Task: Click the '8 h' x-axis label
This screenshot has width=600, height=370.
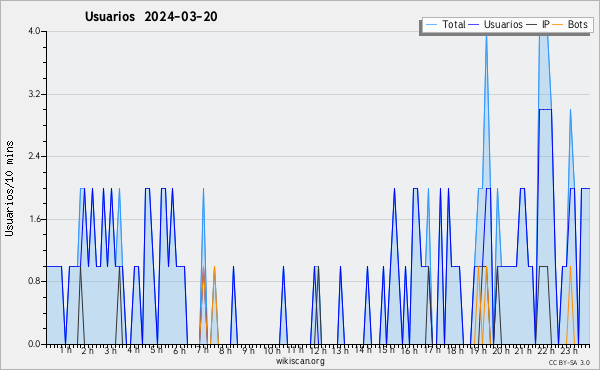Action: (225, 350)
